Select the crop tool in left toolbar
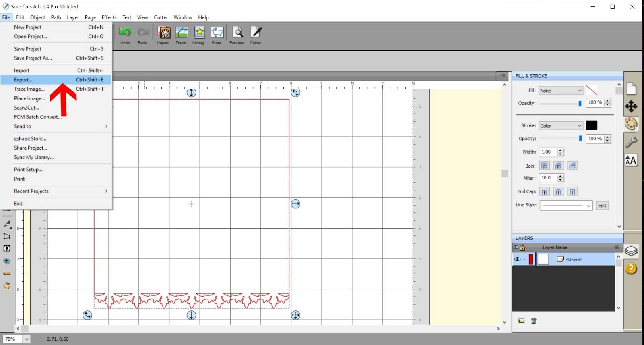Viewport: 644px width, 345px height. click(7, 236)
